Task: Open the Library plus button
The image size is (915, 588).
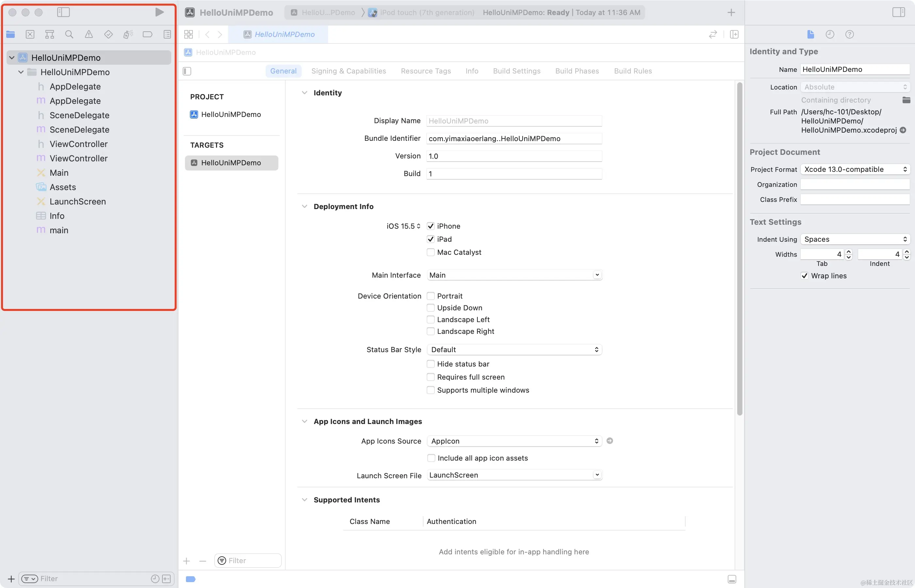Action: coord(731,12)
